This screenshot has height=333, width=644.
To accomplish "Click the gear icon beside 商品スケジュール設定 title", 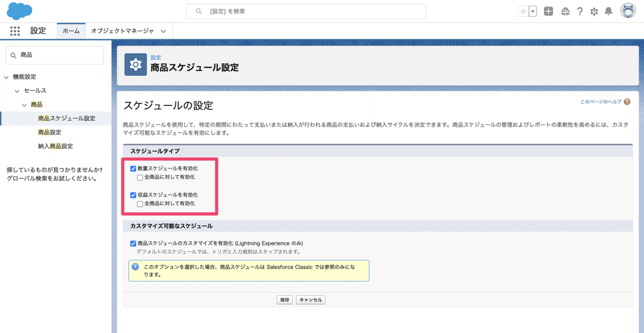I will pos(135,64).
